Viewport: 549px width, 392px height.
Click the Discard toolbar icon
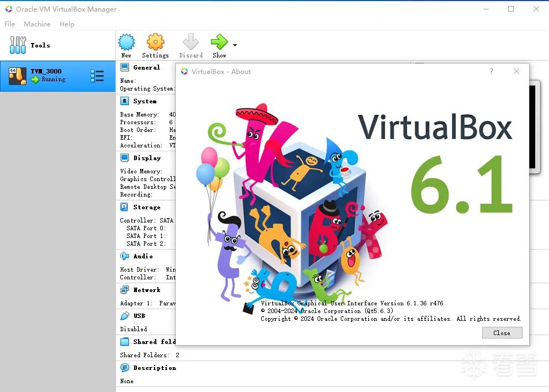pyautogui.click(x=191, y=42)
